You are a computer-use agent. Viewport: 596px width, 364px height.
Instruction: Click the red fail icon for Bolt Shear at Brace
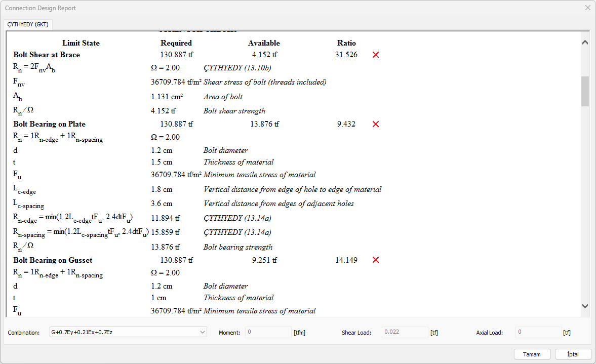[x=375, y=55]
